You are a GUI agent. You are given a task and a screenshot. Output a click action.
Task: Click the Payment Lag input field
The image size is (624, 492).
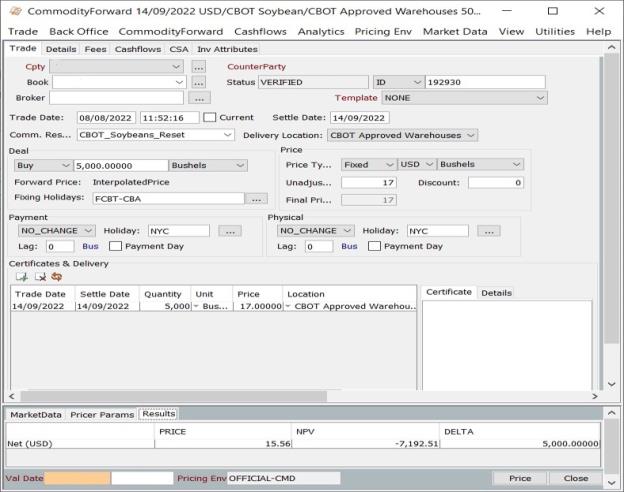(60, 246)
